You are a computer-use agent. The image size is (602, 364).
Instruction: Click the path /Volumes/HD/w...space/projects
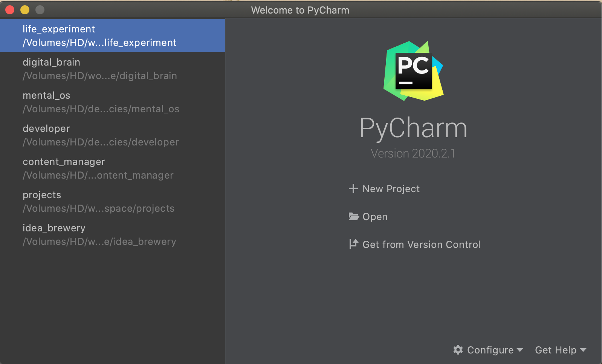[x=98, y=208]
